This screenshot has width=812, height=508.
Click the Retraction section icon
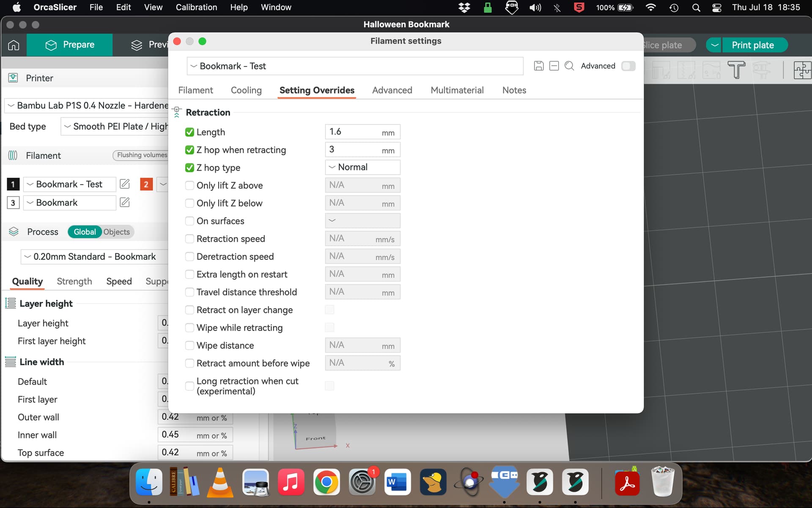(177, 112)
